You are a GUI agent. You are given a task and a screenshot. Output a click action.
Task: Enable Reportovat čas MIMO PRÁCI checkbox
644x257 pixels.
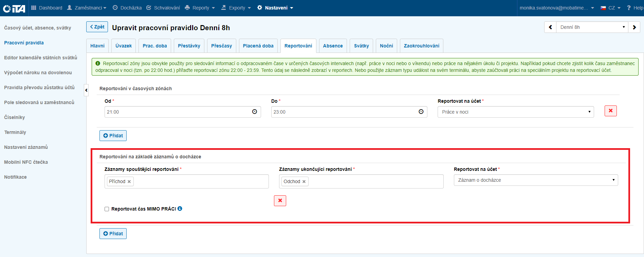pyautogui.click(x=107, y=209)
